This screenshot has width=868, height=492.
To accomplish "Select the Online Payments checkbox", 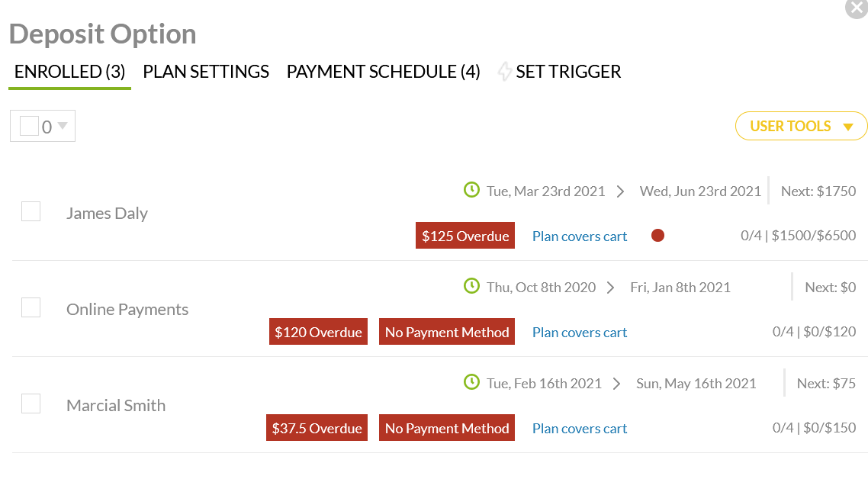I will pyautogui.click(x=31, y=307).
